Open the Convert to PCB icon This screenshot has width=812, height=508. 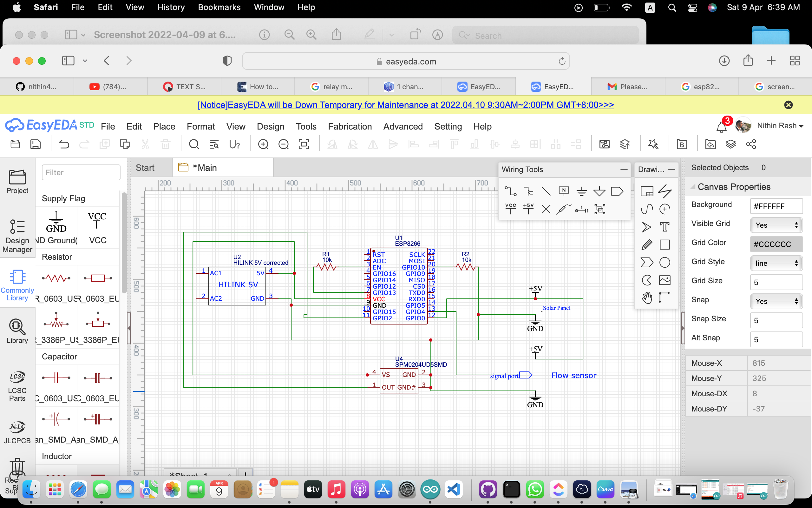pyautogui.click(x=625, y=144)
